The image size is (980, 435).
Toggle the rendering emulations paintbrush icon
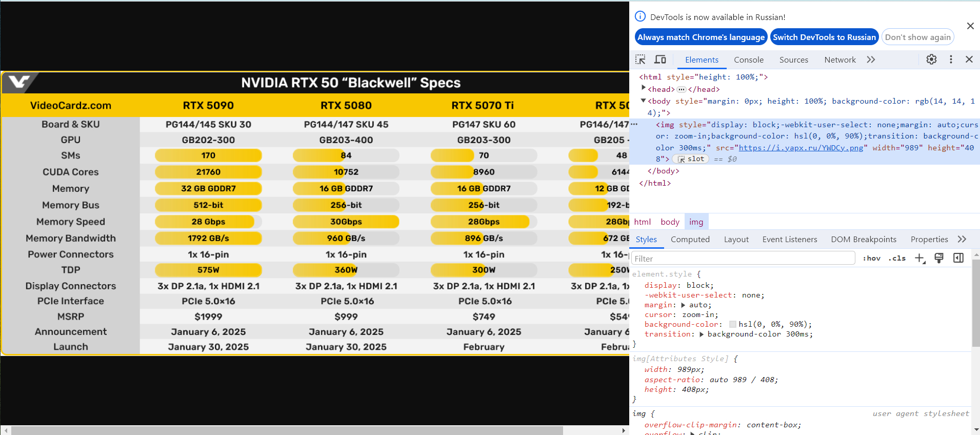[939, 259]
